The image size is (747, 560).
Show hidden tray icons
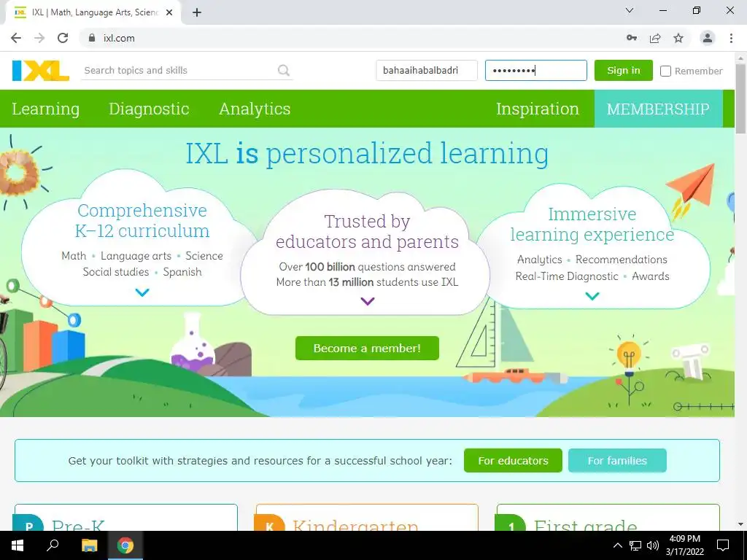click(x=617, y=545)
